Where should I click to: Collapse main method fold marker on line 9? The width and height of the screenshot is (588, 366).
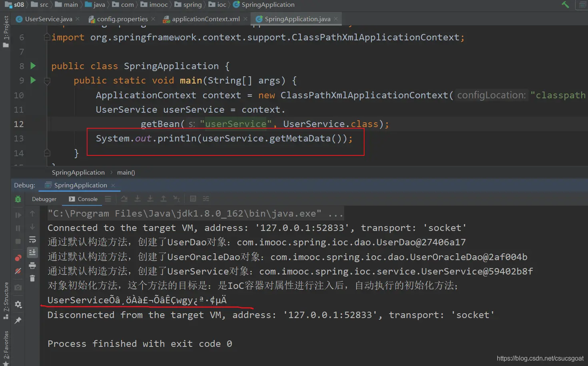pos(47,81)
